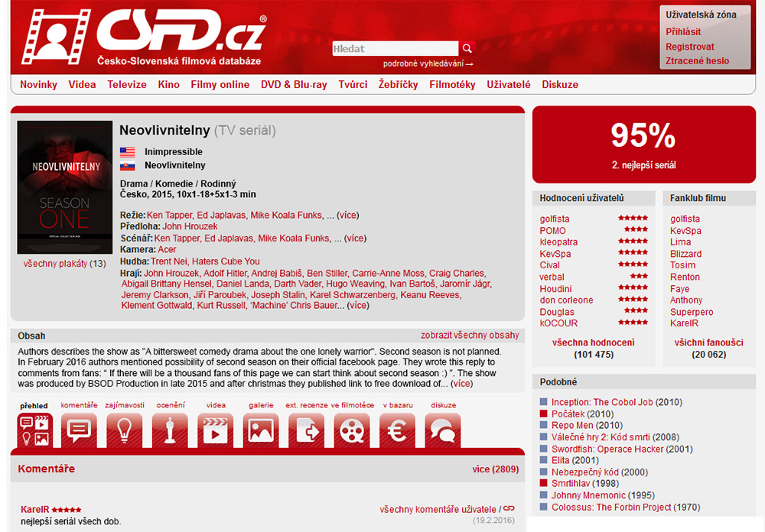Click Registrovat in the user zone
765x532 pixels.
[x=690, y=47]
